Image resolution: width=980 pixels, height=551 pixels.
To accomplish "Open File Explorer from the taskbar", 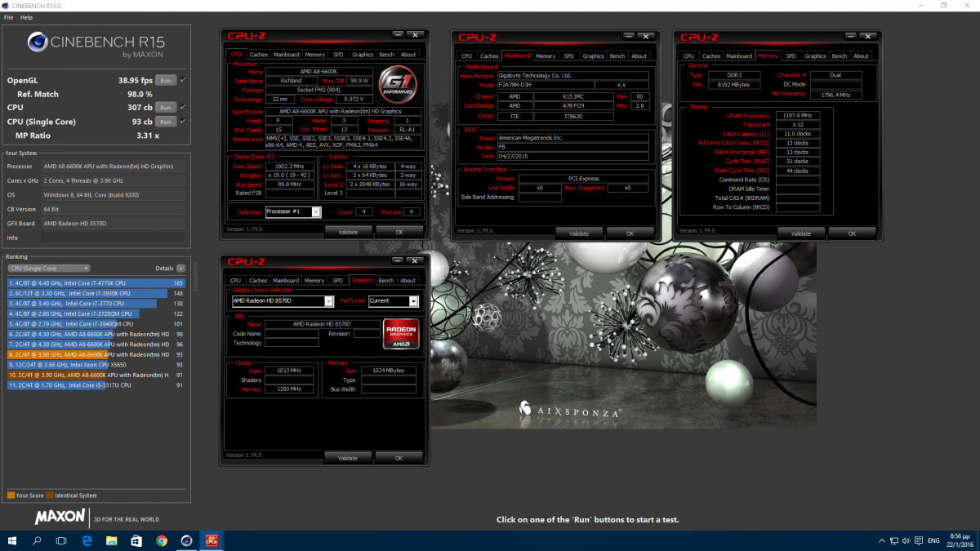I will click(x=112, y=540).
